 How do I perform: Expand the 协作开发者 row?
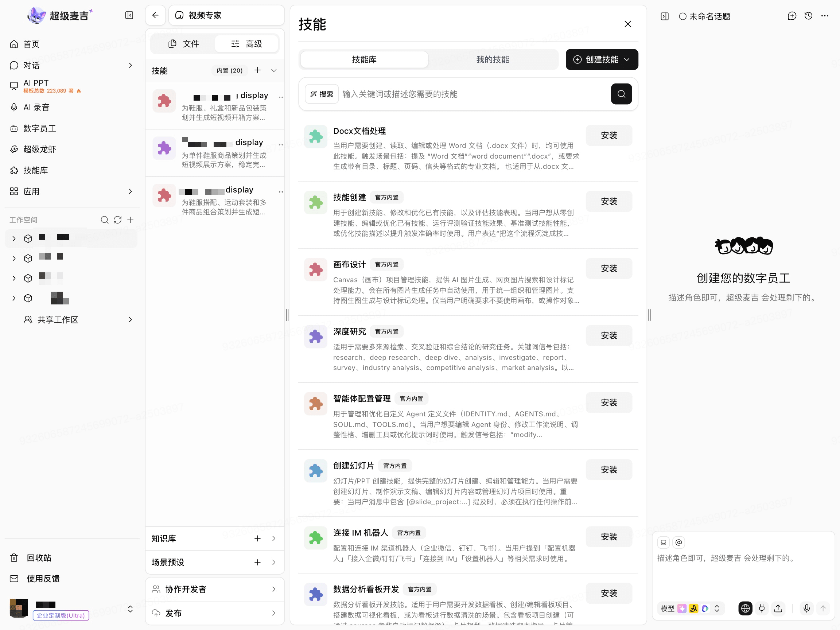pos(215,589)
